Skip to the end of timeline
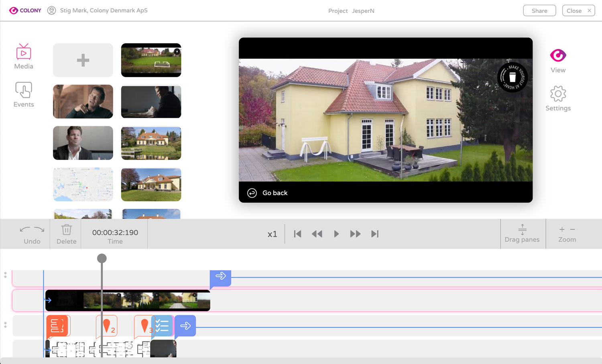This screenshot has height=364, width=602. pyautogui.click(x=375, y=234)
